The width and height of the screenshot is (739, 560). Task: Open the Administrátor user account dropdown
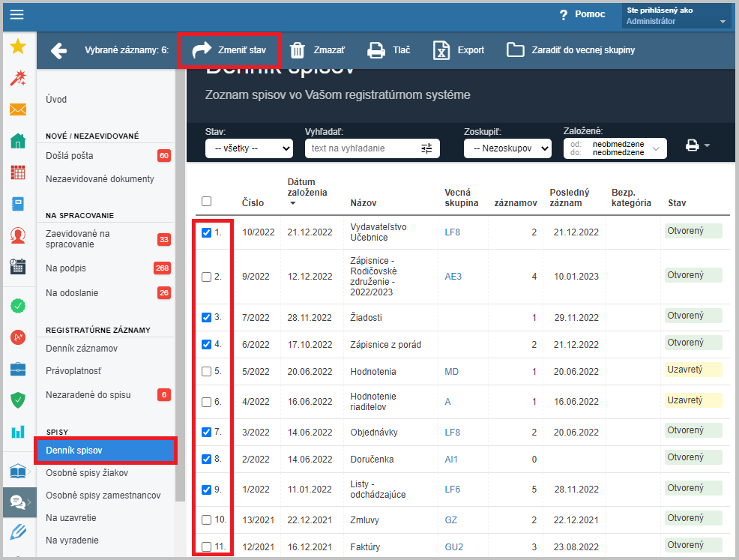point(676,16)
